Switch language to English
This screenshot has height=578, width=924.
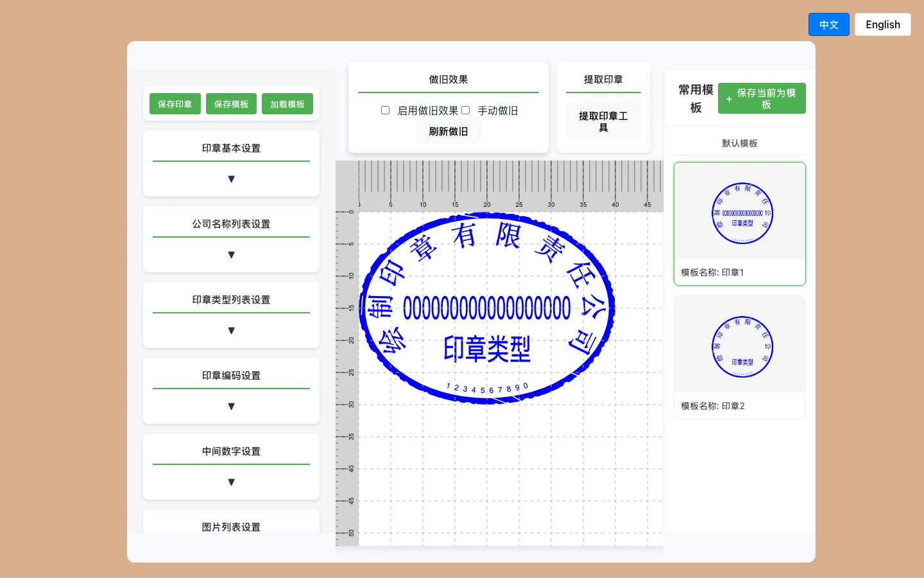(883, 24)
